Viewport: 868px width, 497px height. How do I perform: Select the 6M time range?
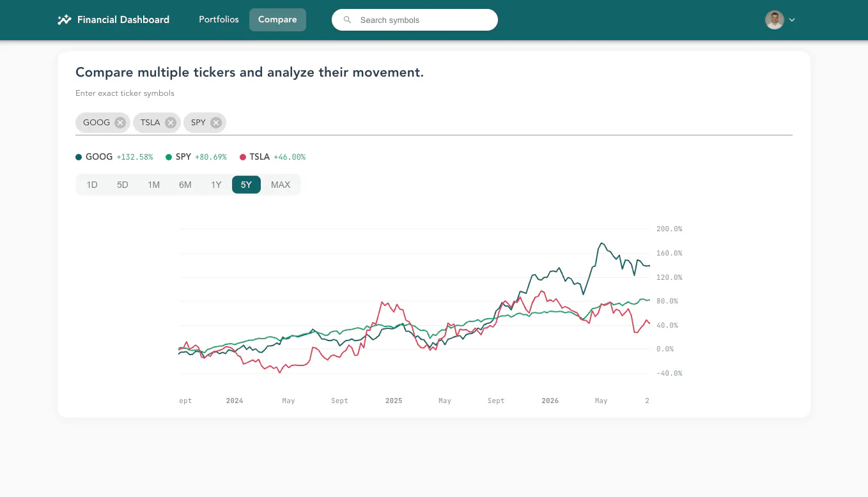pos(185,185)
